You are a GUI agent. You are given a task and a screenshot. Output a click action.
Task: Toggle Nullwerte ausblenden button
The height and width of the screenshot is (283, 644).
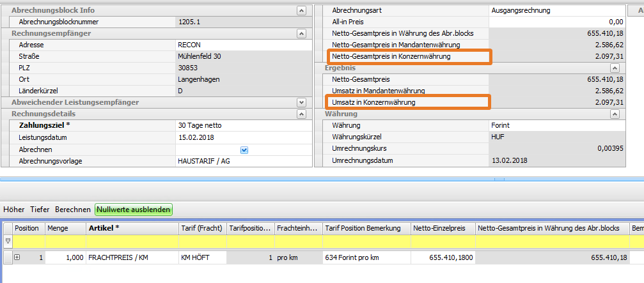pyautogui.click(x=133, y=209)
